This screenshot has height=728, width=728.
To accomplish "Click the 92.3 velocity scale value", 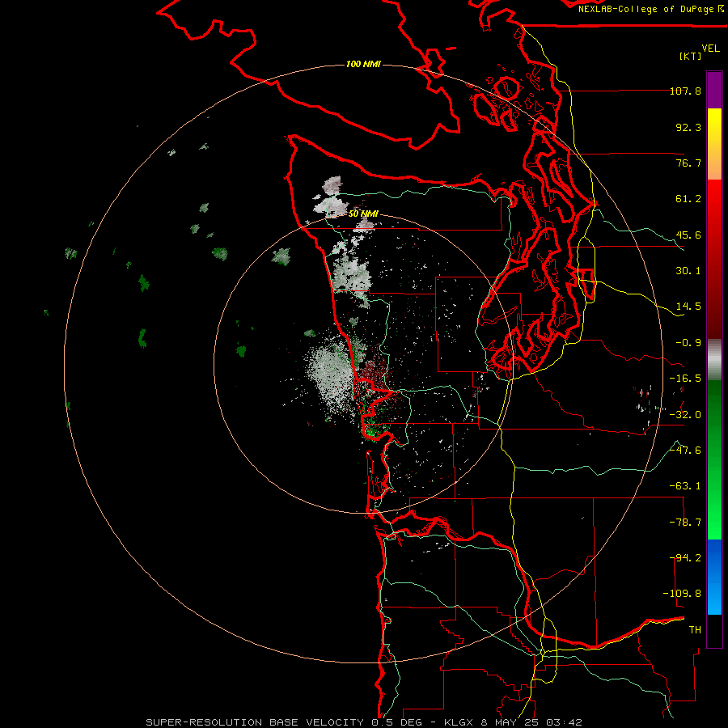I will (x=688, y=127).
